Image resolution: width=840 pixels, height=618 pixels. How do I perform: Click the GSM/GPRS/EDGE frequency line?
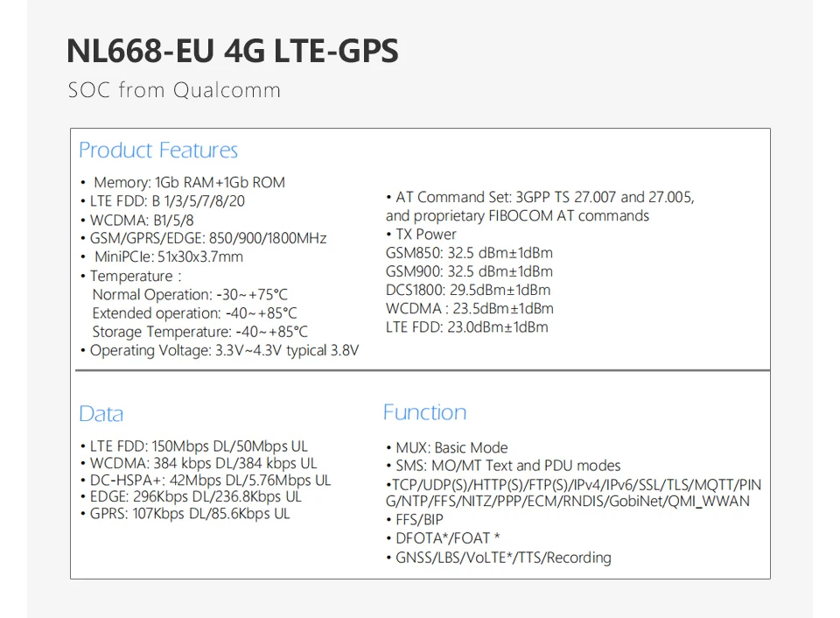tap(208, 238)
